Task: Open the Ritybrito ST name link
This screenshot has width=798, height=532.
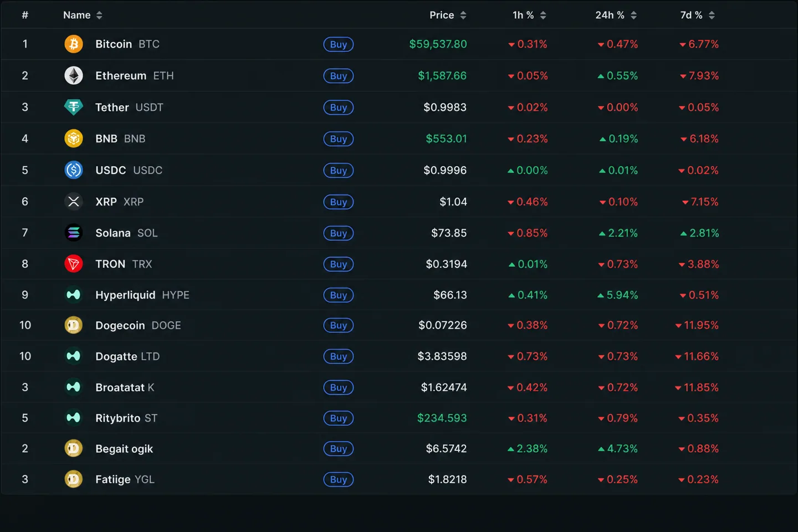Action: [126, 418]
